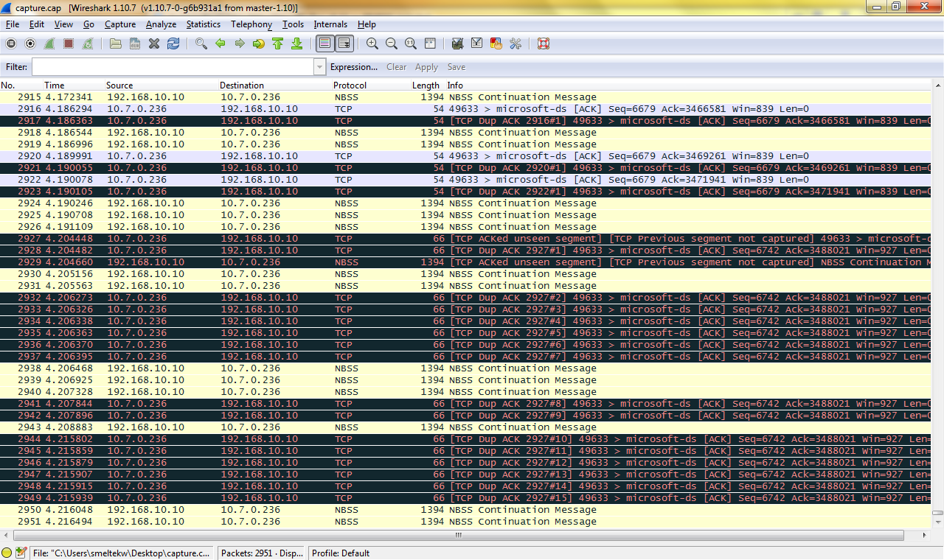
Task: Zoom to 100% with the 1:1 icon
Action: [x=410, y=43]
